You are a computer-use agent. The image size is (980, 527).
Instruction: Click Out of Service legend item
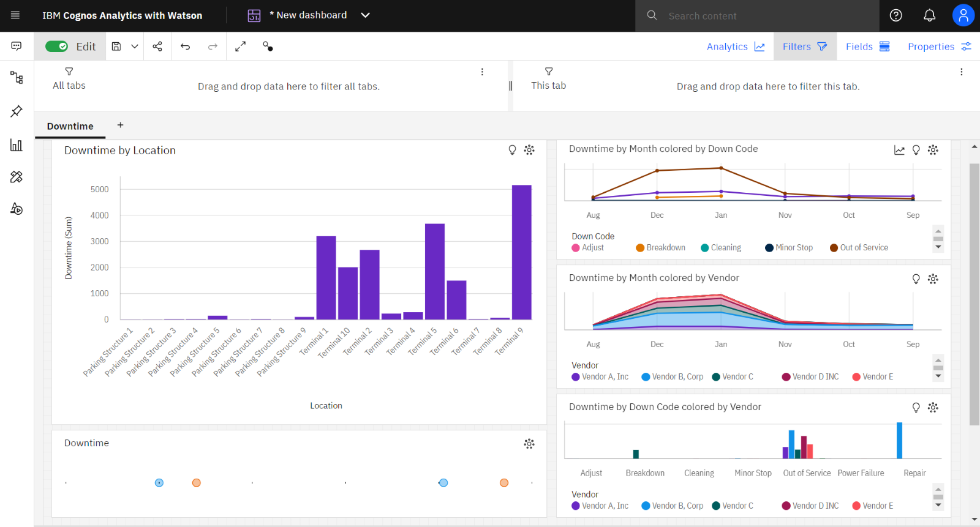point(859,248)
